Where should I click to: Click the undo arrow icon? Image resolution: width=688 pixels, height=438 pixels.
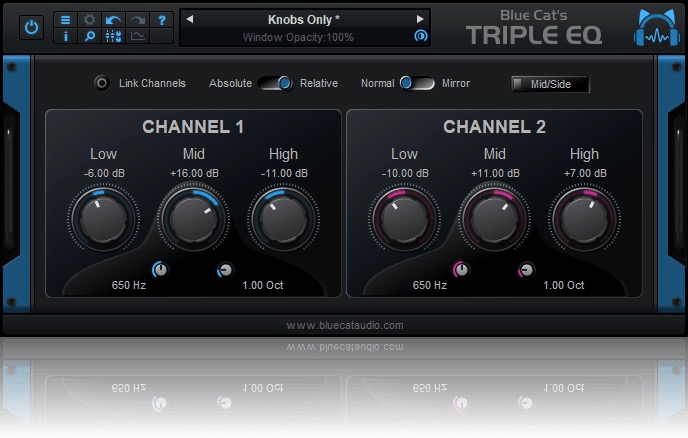(114, 20)
